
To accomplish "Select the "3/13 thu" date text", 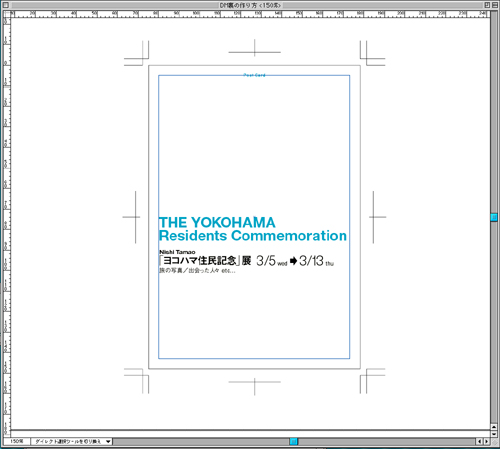I will (316, 261).
